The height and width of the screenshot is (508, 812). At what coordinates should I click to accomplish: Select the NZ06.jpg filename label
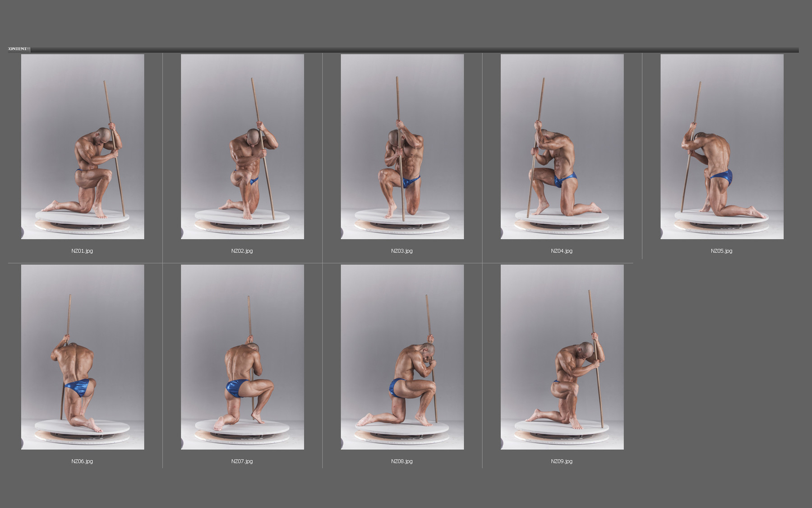point(82,461)
